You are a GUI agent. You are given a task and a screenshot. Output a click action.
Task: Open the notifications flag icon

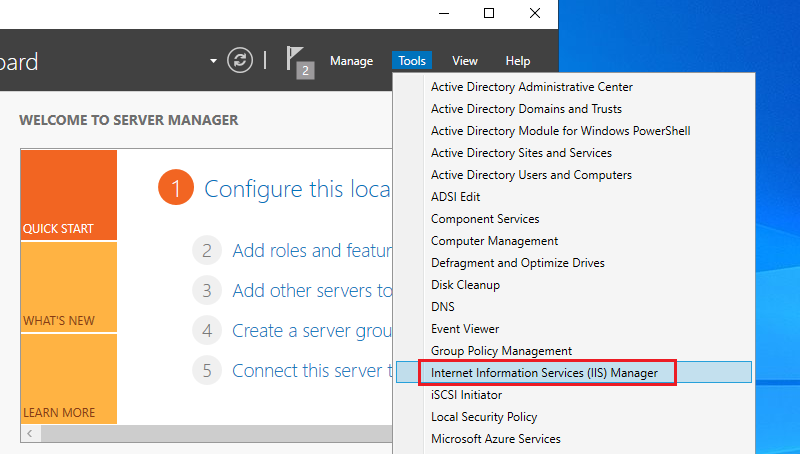pos(299,60)
